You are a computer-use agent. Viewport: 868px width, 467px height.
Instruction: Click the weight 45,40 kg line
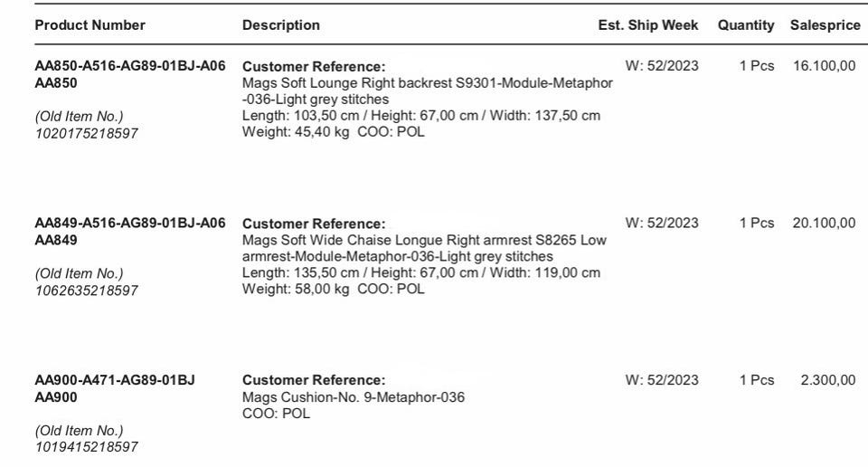[334, 132]
